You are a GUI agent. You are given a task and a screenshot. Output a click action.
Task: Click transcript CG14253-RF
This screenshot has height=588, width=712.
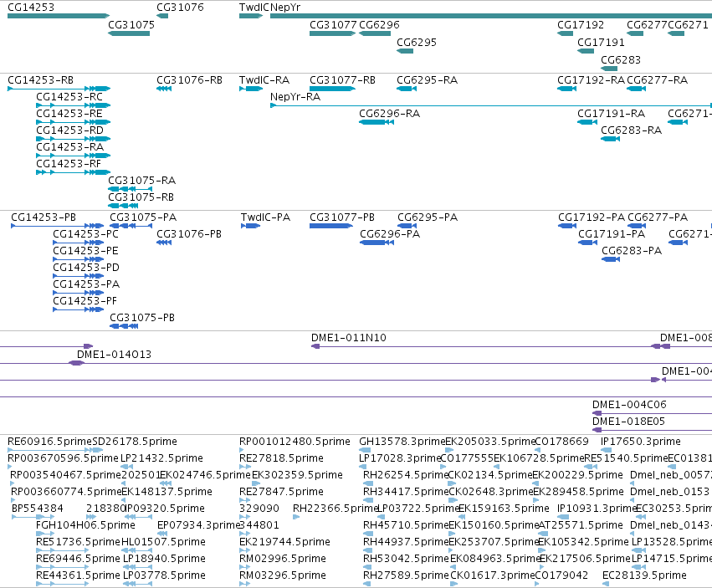click(x=73, y=172)
